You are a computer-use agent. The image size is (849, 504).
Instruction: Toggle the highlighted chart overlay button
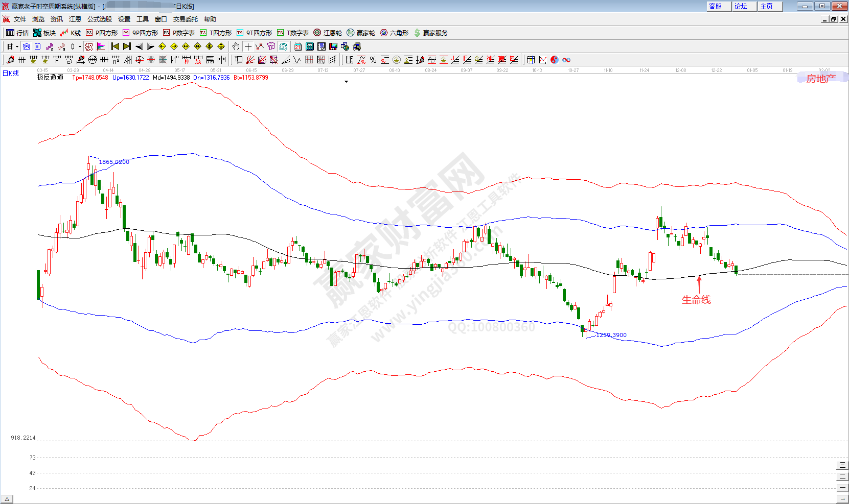(89, 46)
